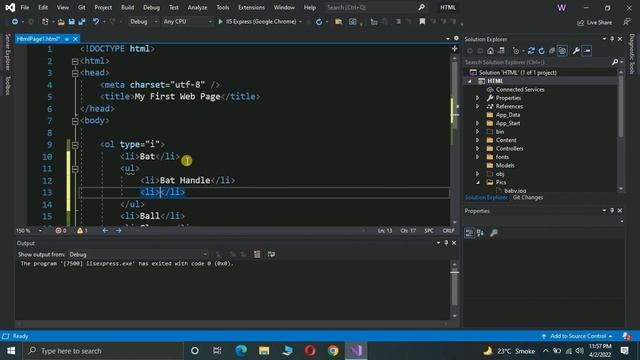This screenshot has height=360, width=640.
Task: Switch to Solution Explorer bottom tab
Action: [486, 198]
